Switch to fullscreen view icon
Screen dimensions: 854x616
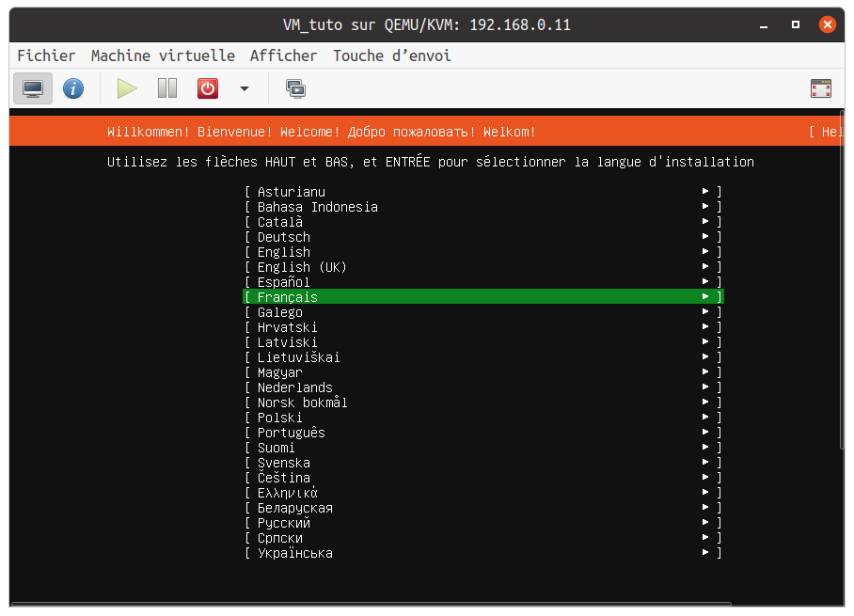[x=820, y=88]
